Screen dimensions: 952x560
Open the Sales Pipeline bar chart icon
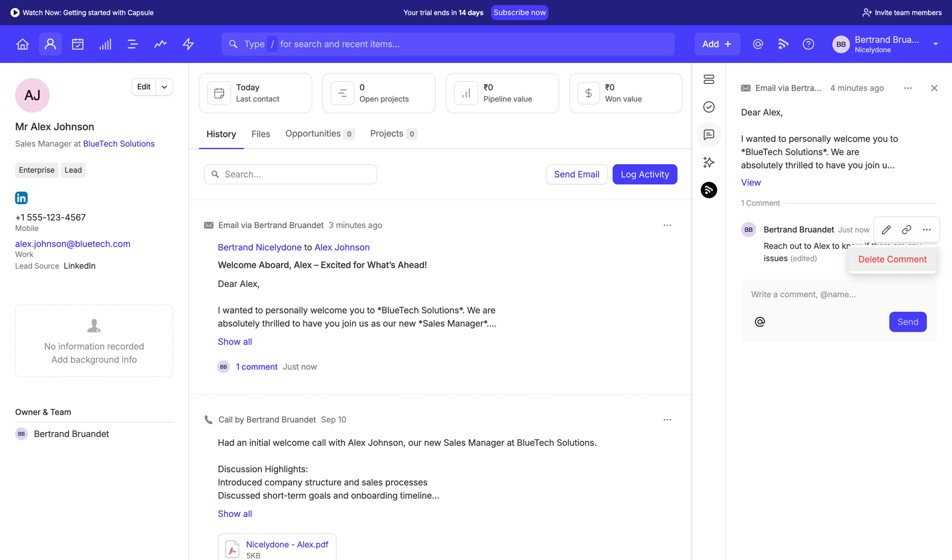(x=105, y=44)
